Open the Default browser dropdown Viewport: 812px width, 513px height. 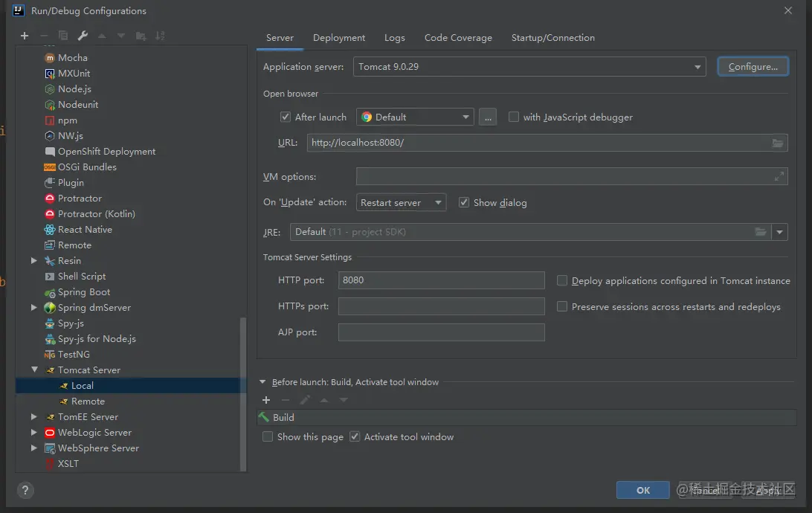415,117
